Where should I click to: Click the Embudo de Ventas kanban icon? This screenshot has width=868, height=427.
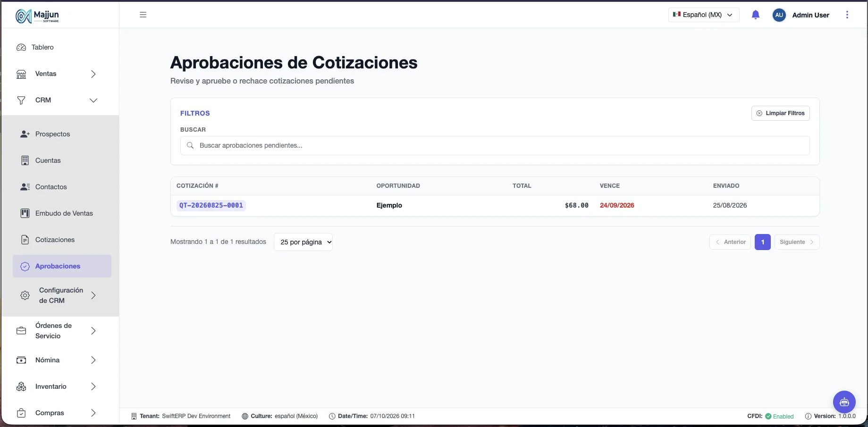click(x=25, y=213)
